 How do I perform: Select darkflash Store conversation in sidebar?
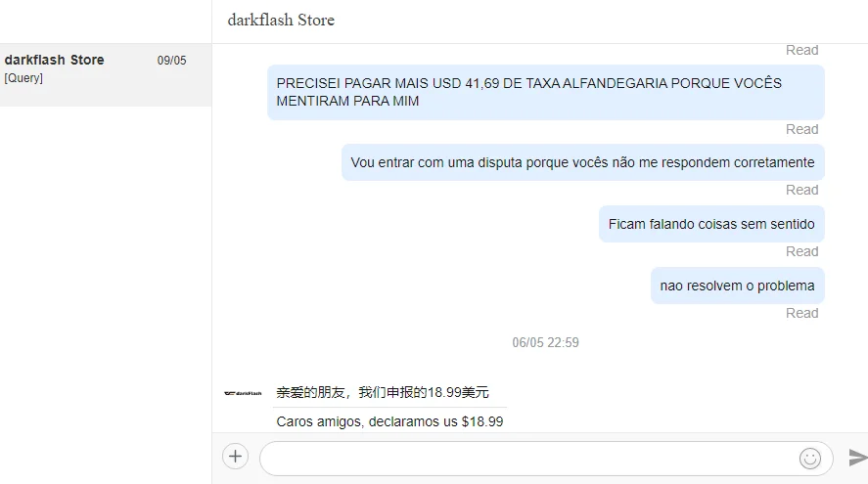[105, 75]
